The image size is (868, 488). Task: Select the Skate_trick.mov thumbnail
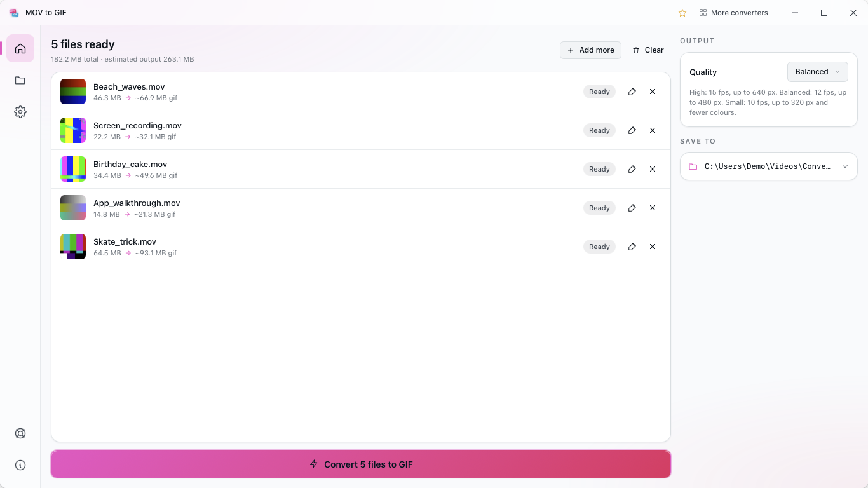coord(73,247)
